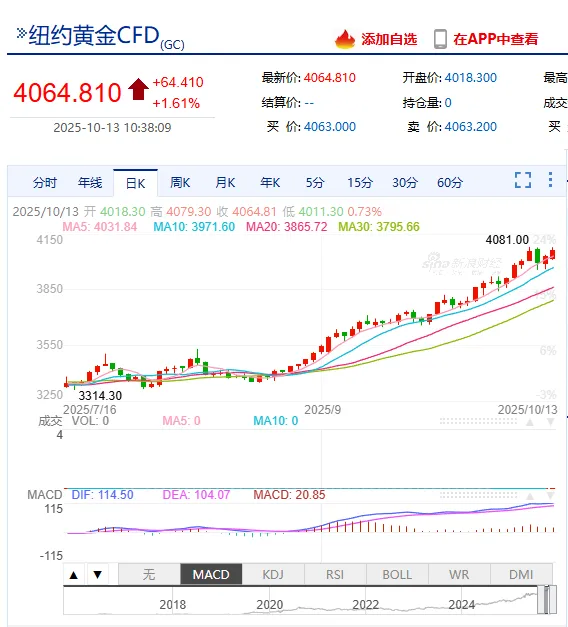The width and height of the screenshot is (568, 627).
Task: Click the 卖价 4063.200 value
Action: [x=471, y=127]
